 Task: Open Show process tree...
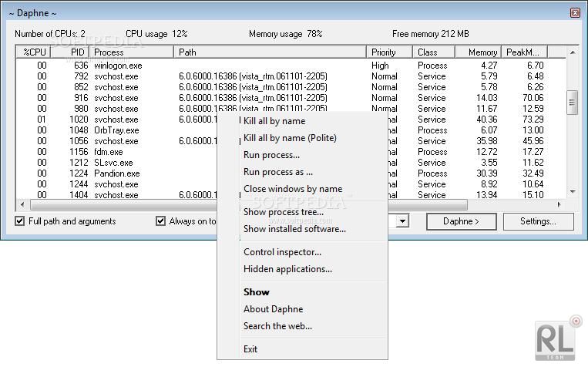(283, 212)
